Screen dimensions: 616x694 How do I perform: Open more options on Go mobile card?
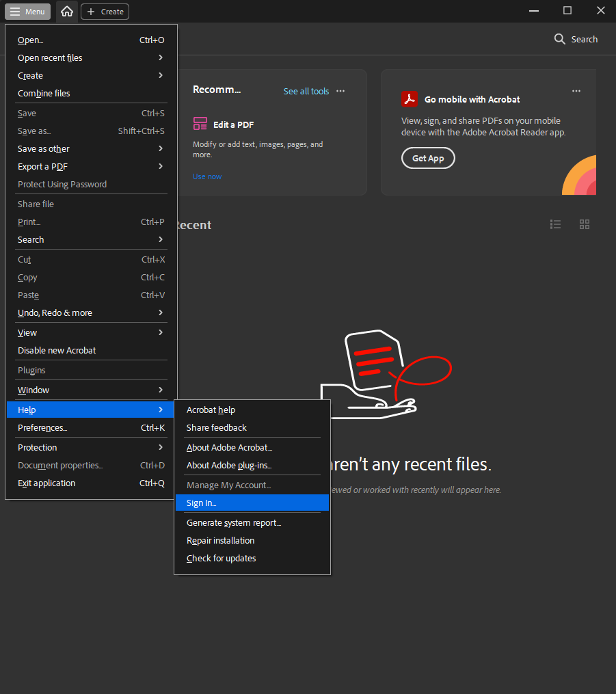click(x=576, y=91)
